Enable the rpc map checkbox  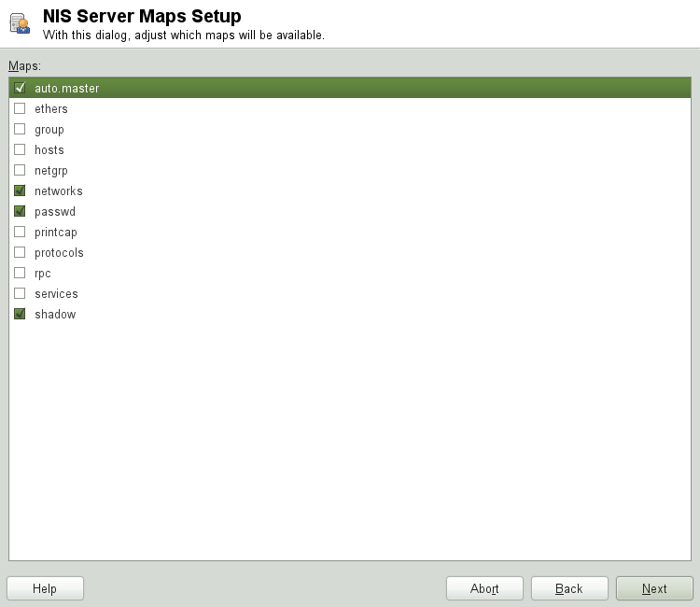click(20, 274)
